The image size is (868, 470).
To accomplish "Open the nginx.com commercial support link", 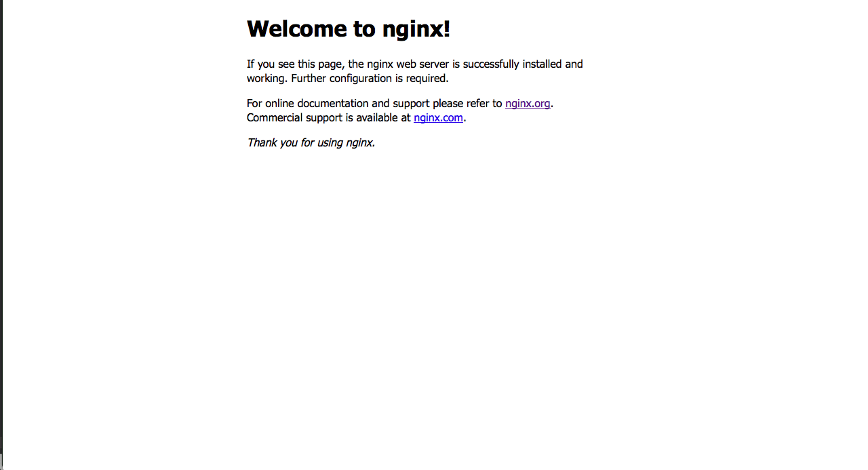I will pos(438,118).
